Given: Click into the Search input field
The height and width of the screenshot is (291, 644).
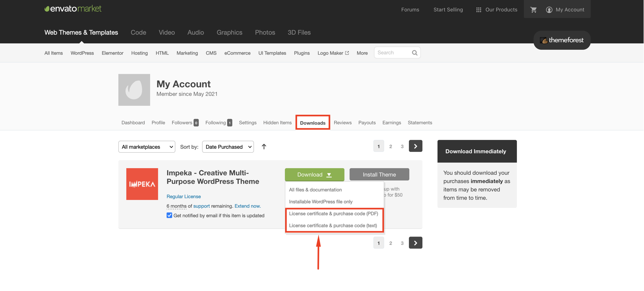Looking at the screenshot, I should 393,53.
